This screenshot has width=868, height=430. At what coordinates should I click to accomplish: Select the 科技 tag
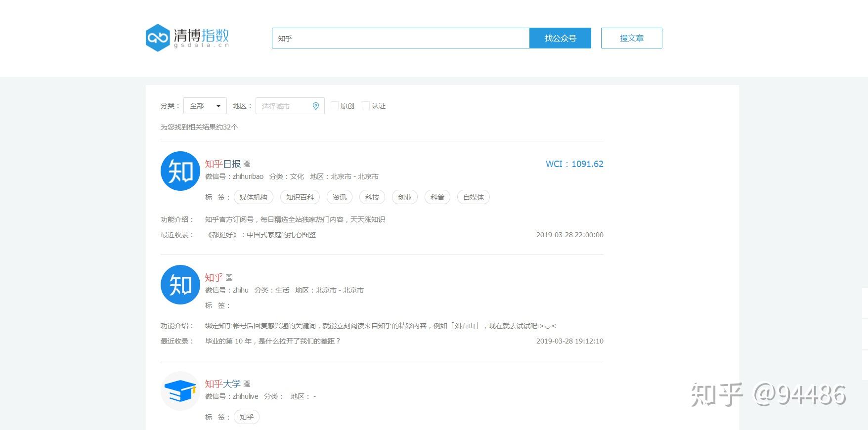[x=372, y=197]
